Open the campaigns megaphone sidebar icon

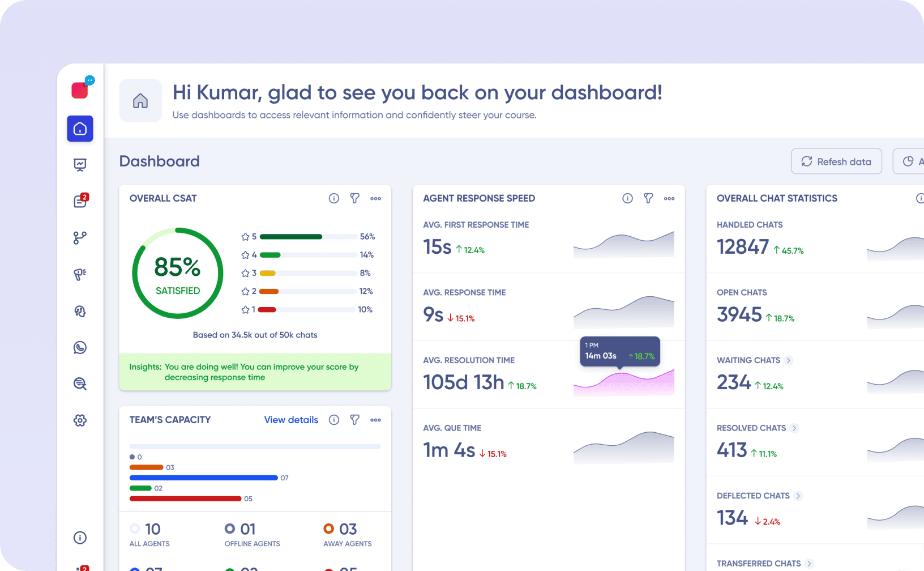(x=80, y=275)
